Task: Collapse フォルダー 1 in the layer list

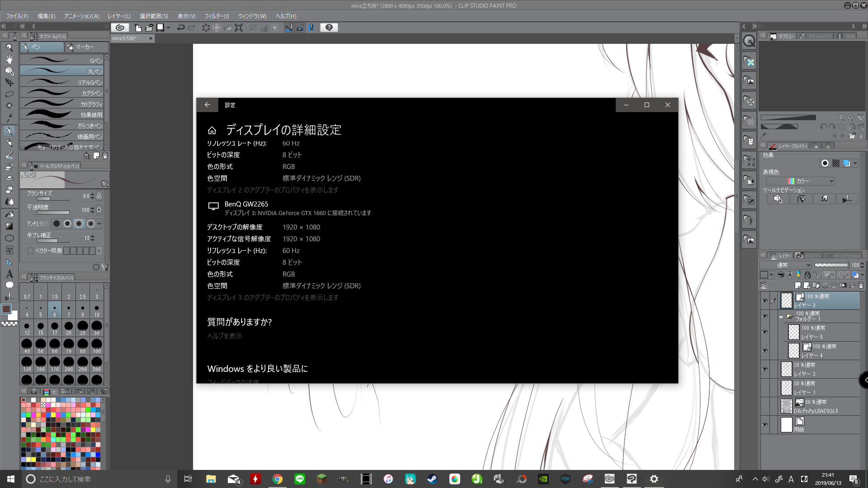Action: (x=781, y=317)
